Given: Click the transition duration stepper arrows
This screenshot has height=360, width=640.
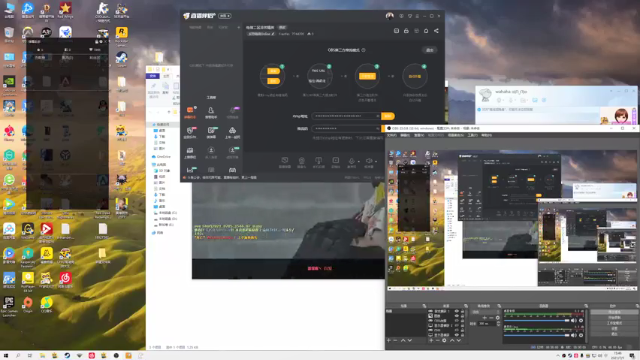Looking at the screenshot, I should point(498,323).
